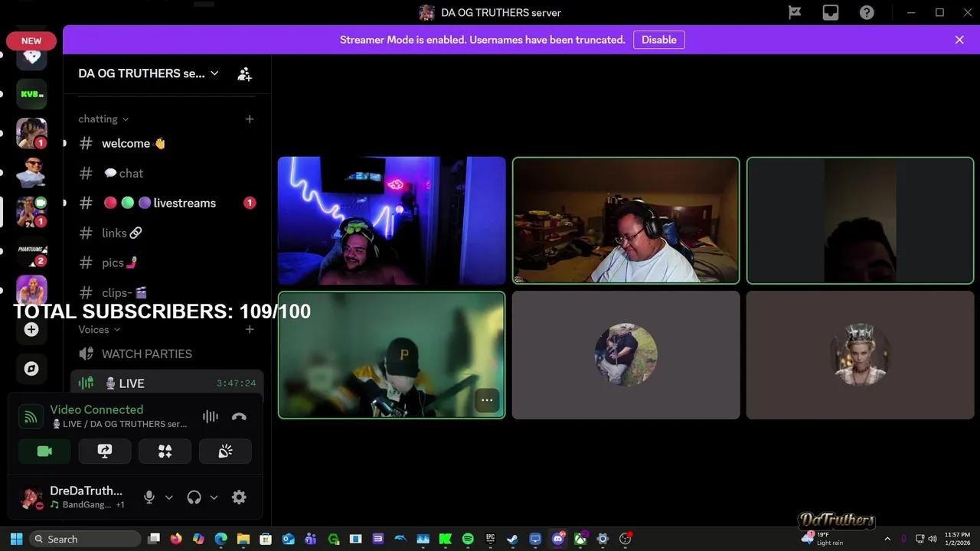Click Add a Server plus icon
The width and height of the screenshot is (980, 551).
point(31,330)
